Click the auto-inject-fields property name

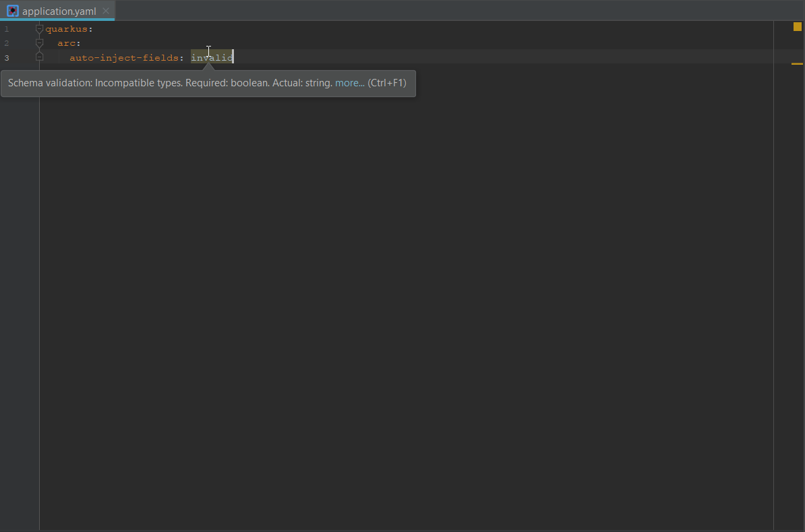click(125, 57)
